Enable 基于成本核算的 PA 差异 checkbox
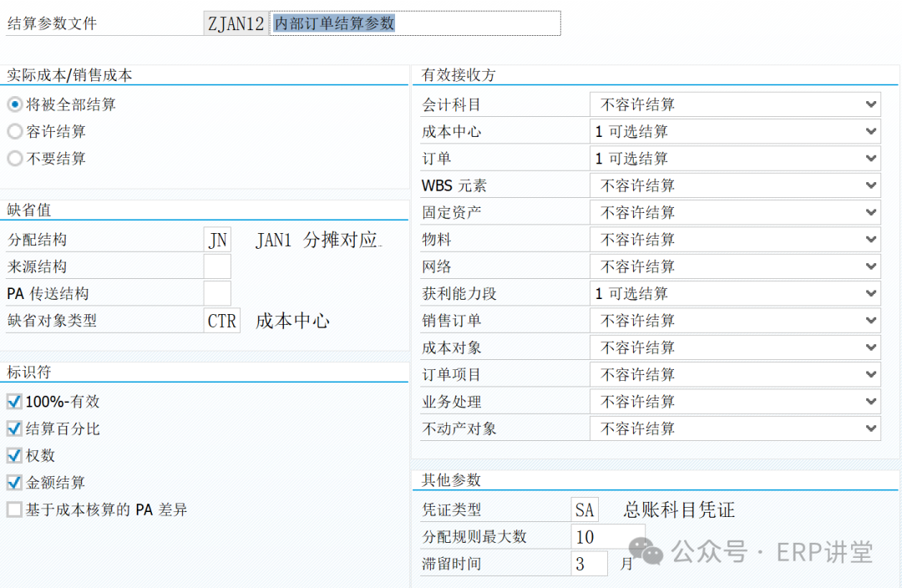 pos(14,509)
